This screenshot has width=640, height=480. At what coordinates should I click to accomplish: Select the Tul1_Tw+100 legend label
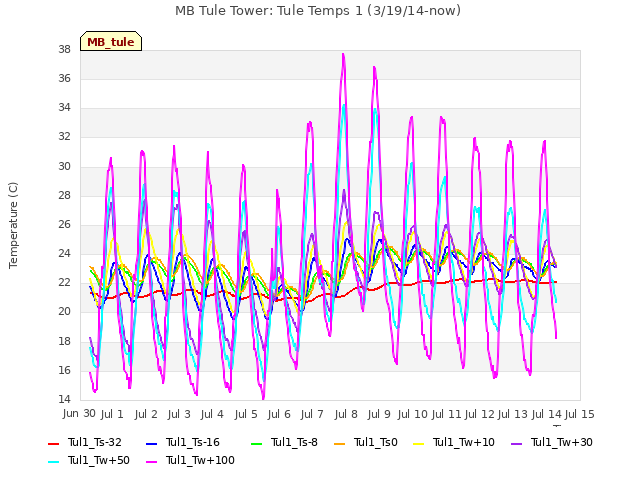tap(200, 460)
